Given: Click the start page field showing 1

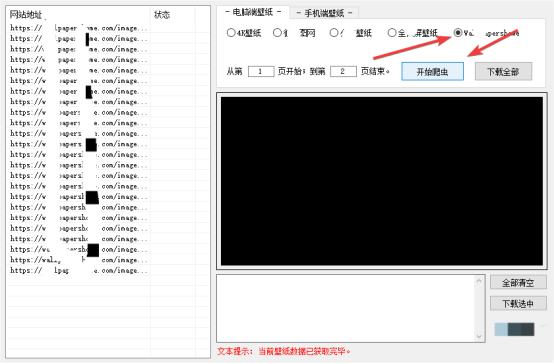Looking at the screenshot, I should coord(261,71).
